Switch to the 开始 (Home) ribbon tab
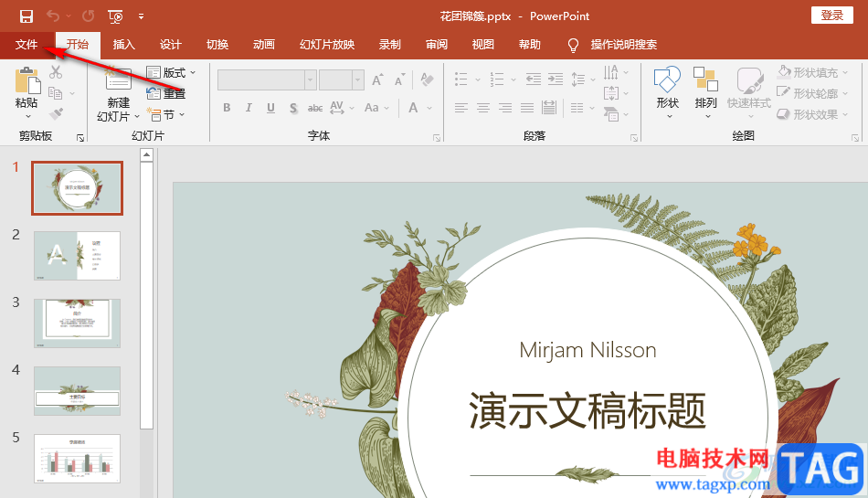The height and width of the screenshot is (498, 868). 78,45
